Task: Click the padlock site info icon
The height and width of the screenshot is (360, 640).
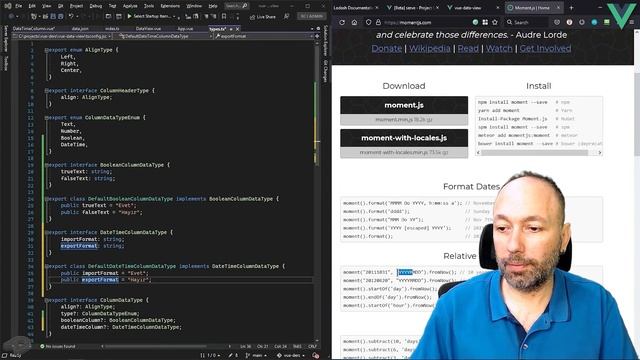Action: 378,22
